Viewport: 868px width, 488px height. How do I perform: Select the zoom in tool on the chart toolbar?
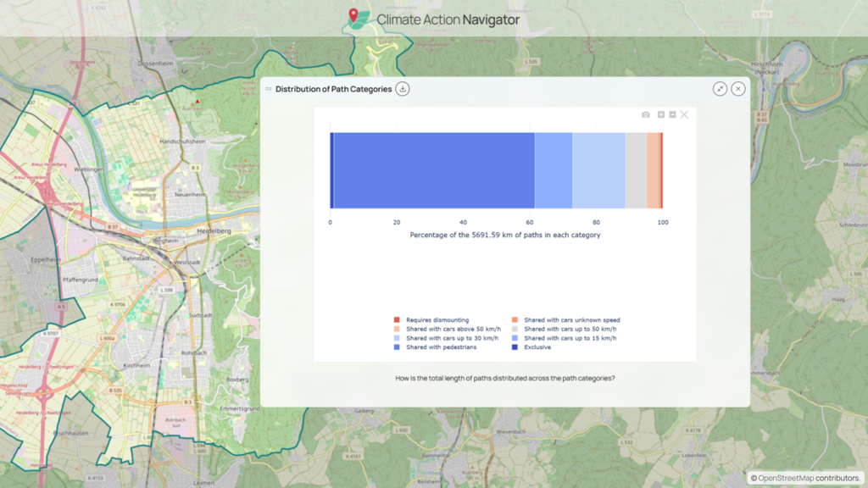click(661, 114)
